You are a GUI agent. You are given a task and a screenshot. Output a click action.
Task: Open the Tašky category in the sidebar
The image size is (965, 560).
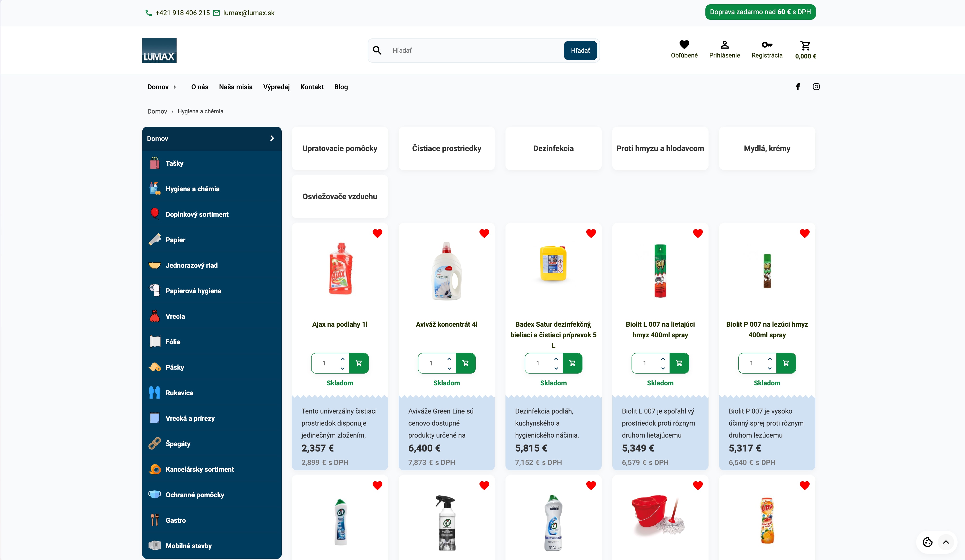212,163
